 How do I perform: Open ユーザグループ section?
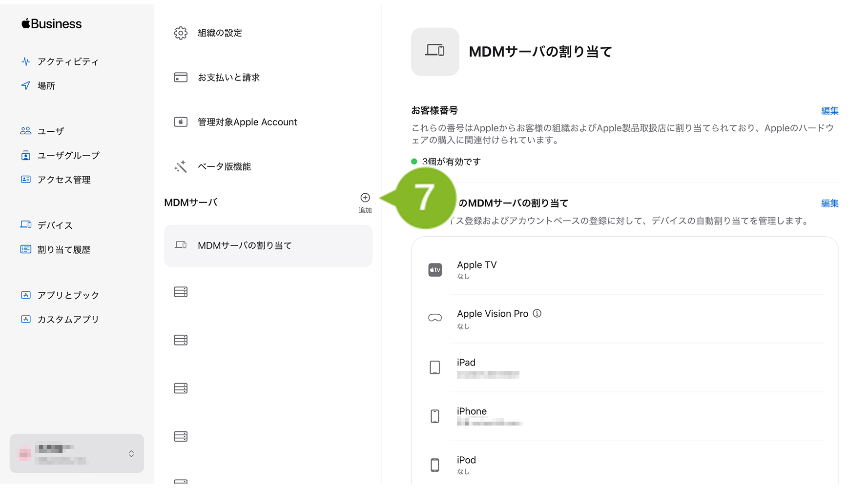tap(68, 155)
